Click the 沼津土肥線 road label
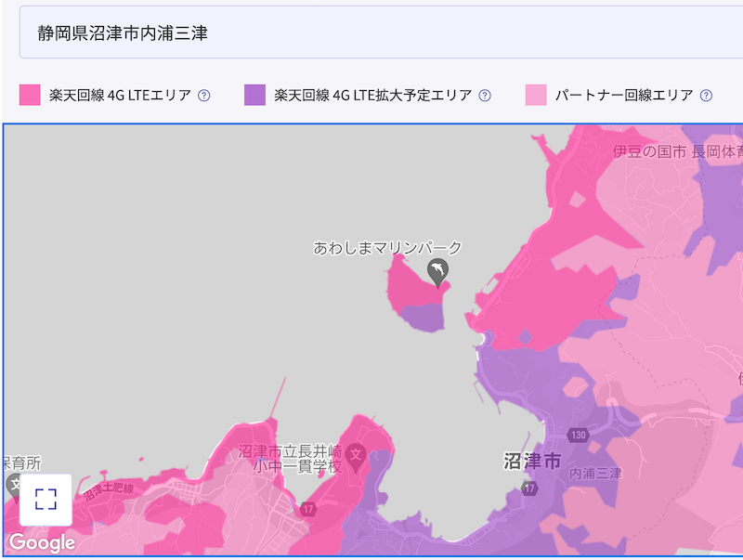743x560 pixels. (x=109, y=490)
